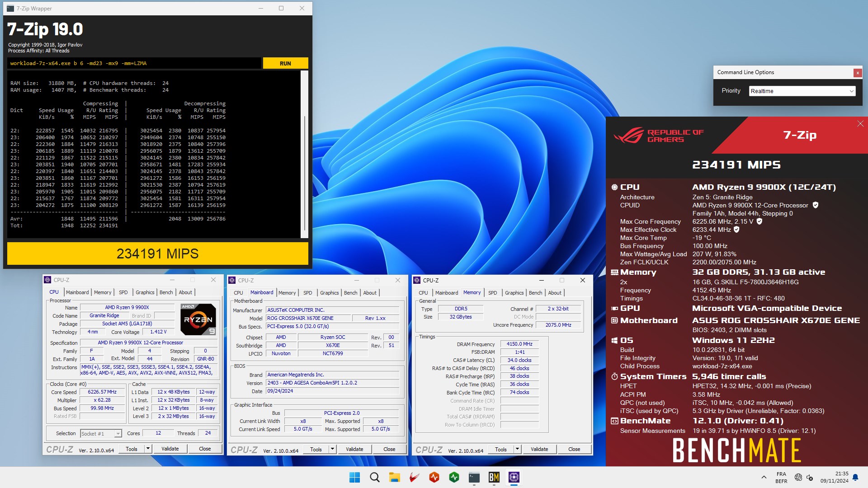Click BIOS Date value 09/24/2024
This screenshot has height=488, width=868.
(332, 391)
